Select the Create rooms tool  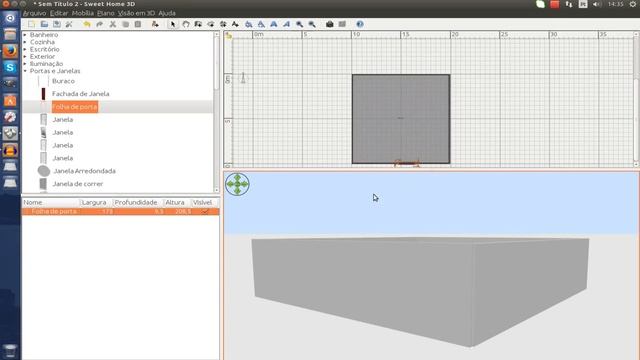click(x=211, y=24)
